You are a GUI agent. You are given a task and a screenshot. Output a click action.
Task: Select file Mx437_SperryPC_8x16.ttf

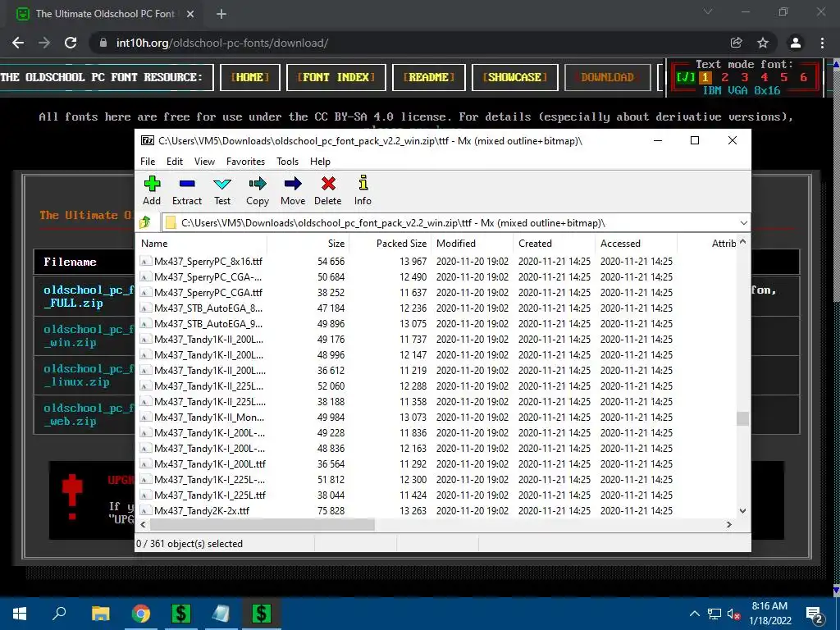tap(208, 262)
